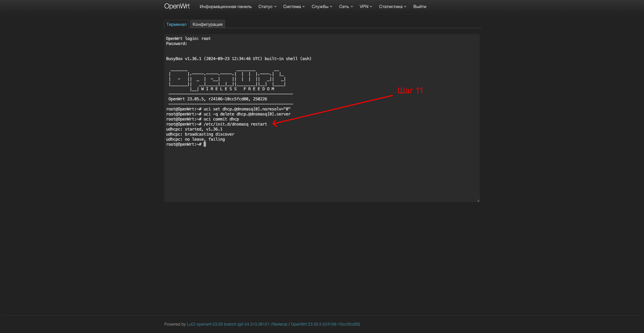
Task: Open the OpenWrt 23.05.5 footer link
Action: tap(325, 324)
